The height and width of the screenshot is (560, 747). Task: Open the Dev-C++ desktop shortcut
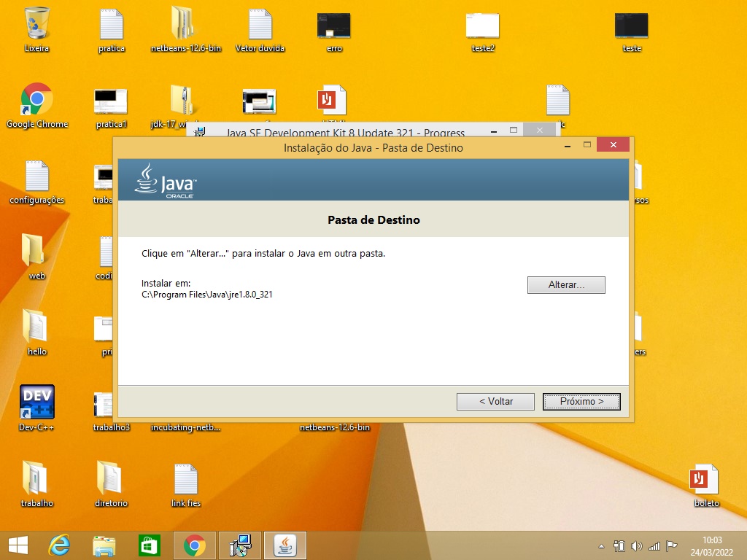point(36,408)
